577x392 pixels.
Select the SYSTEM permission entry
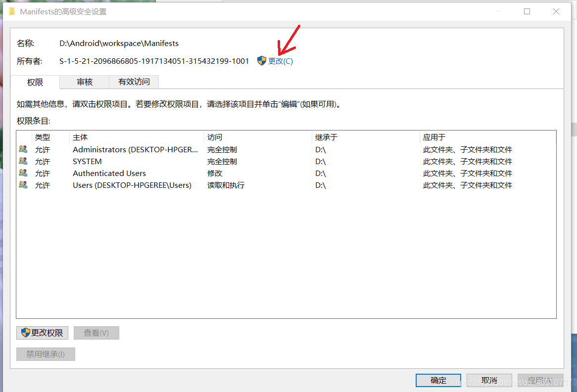pos(286,162)
